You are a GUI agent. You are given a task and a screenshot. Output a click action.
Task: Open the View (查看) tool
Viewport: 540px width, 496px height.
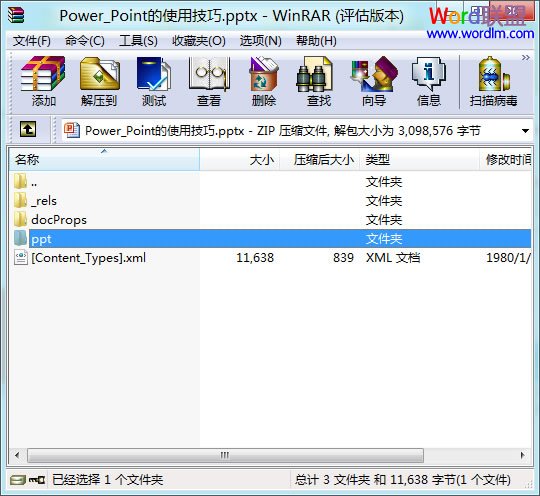coord(209,82)
